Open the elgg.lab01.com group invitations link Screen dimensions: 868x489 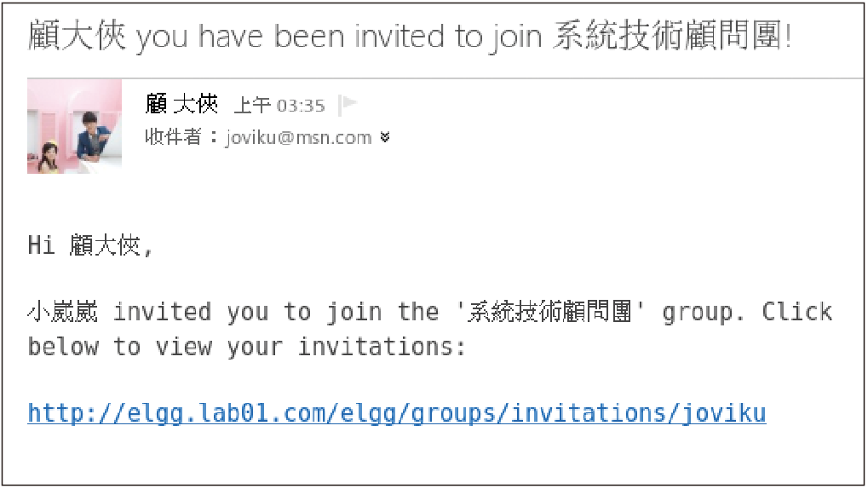point(397,413)
